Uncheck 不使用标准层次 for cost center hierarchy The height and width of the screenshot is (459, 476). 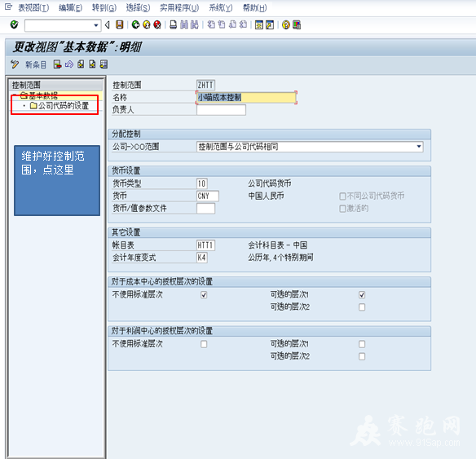point(204,295)
